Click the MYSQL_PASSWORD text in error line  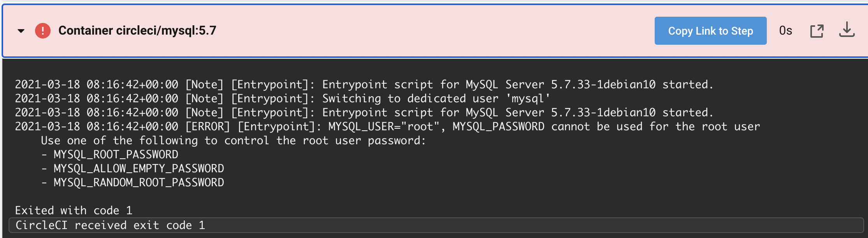coord(498,127)
